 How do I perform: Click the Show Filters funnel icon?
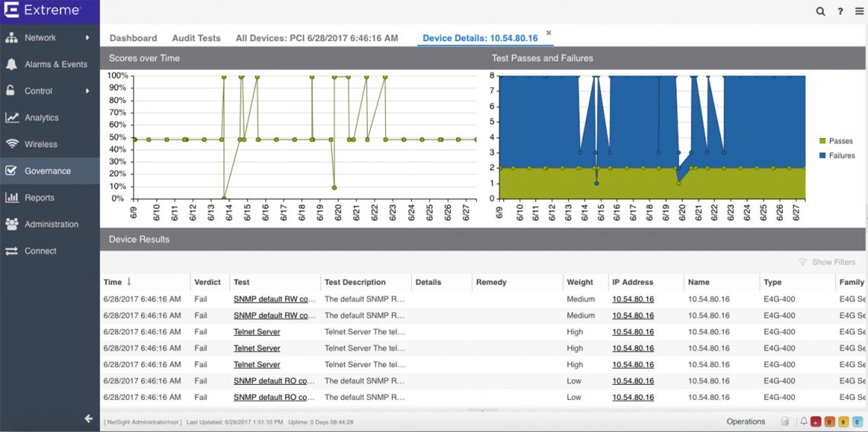pyautogui.click(x=803, y=262)
